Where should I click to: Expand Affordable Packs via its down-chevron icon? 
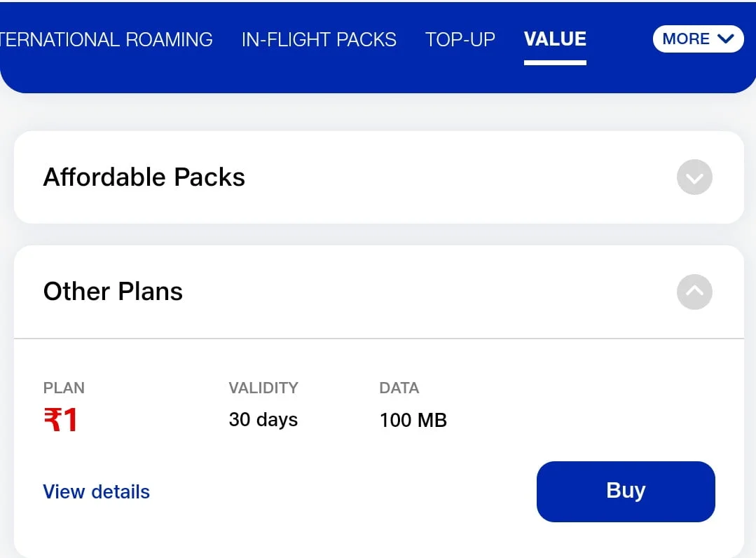[694, 177]
